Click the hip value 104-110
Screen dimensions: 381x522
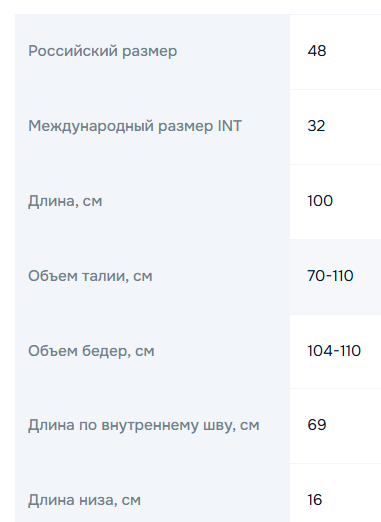tap(334, 351)
